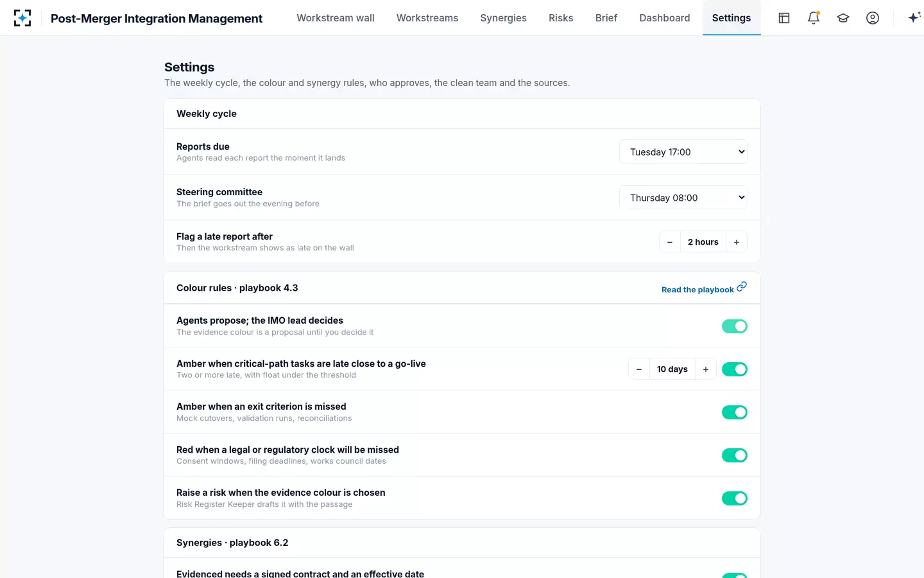
Task: Select the Settings tab
Action: tap(732, 18)
